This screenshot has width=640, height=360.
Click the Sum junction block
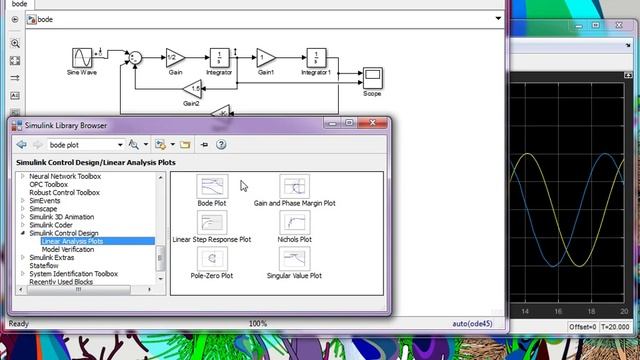pos(136,58)
